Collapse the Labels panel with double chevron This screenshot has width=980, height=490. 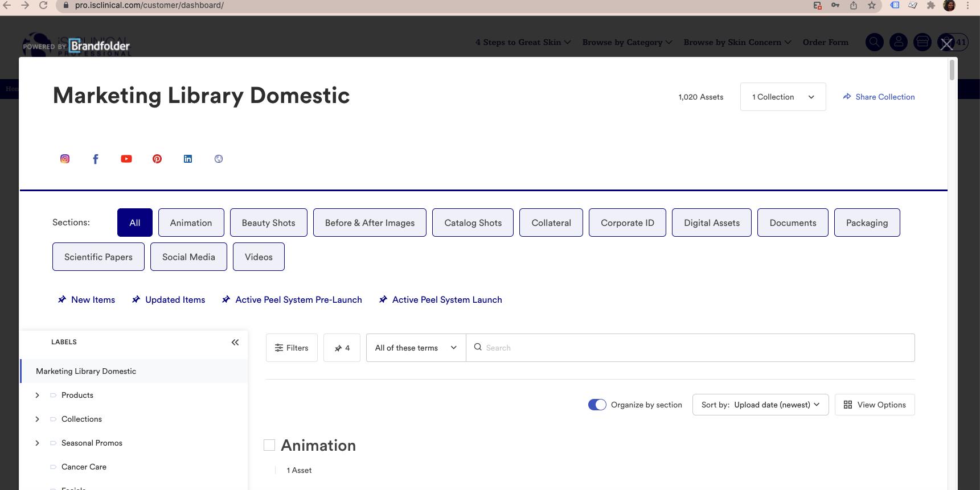click(x=235, y=342)
